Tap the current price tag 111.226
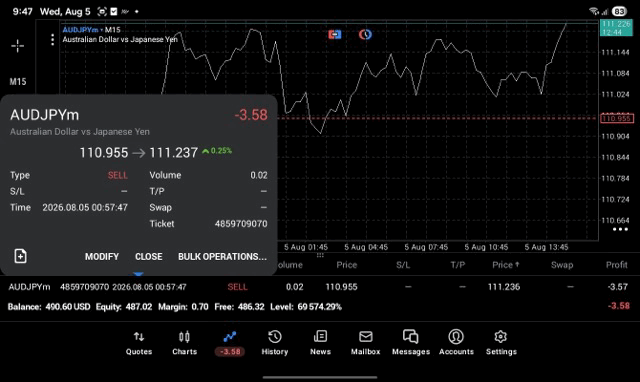The height and width of the screenshot is (382, 640). (616, 28)
